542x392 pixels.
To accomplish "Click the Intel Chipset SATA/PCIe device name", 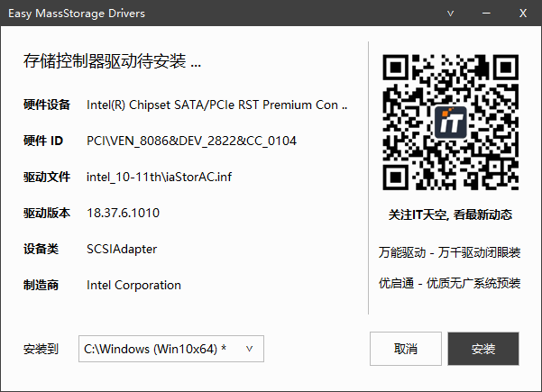I will pos(216,105).
